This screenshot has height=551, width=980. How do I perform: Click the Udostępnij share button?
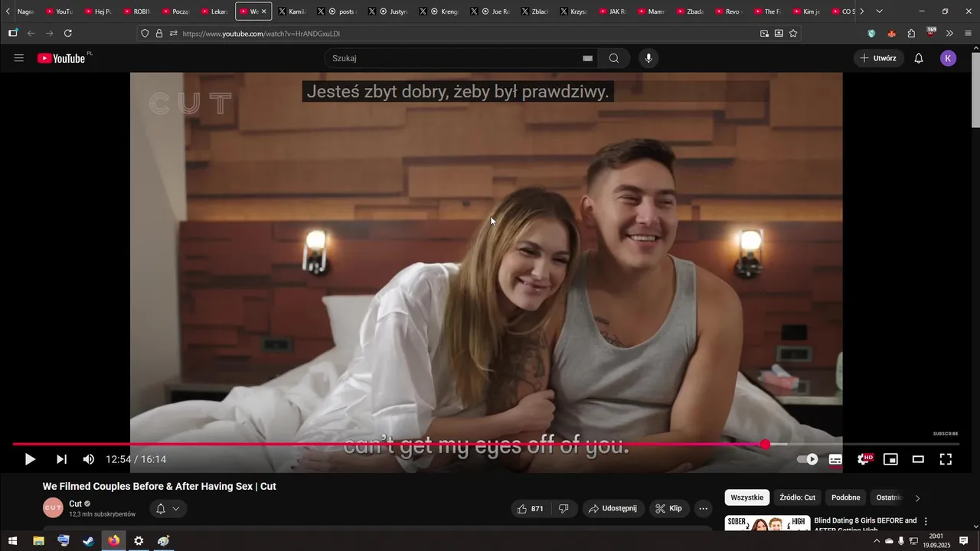(612, 508)
